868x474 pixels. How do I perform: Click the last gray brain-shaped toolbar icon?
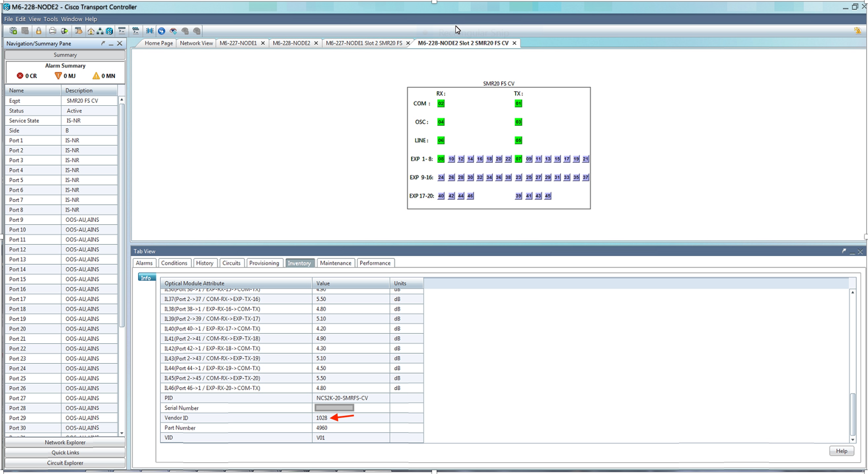point(197,31)
